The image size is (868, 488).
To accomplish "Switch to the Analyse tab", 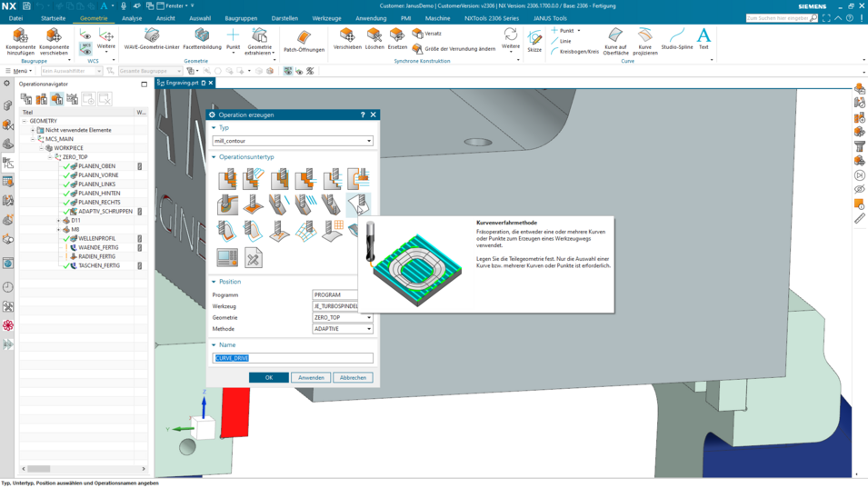I will pos(132,18).
